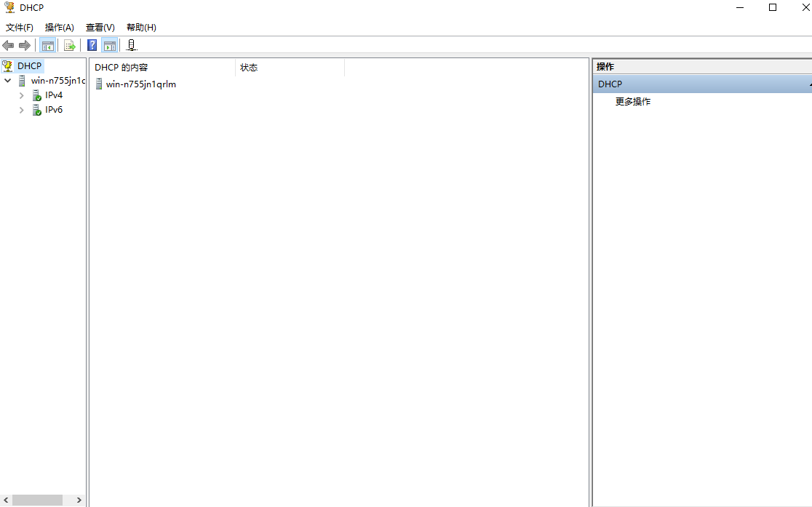The height and width of the screenshot is (507, 812).
Task: Click the Back arrow toolbar icon
Action: click(x=8, y=46)
